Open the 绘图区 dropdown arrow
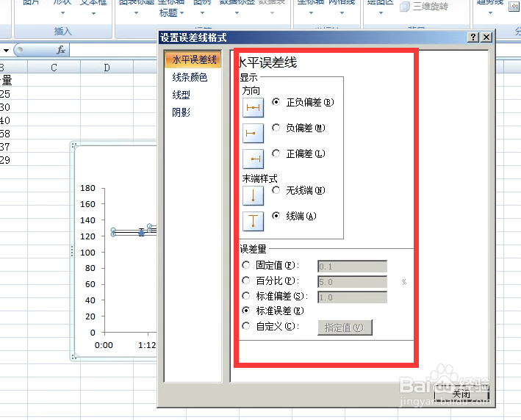The image size is (521, 420). click(381, 13)
